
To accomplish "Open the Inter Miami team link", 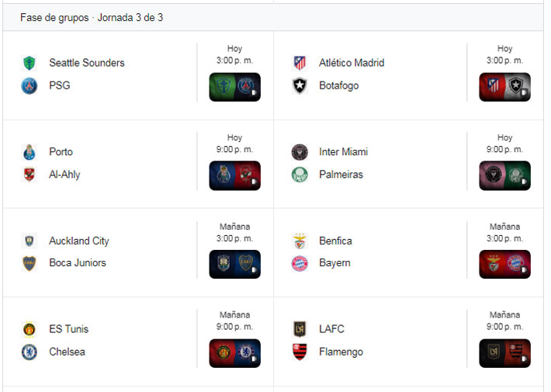I will coord(343,151).
